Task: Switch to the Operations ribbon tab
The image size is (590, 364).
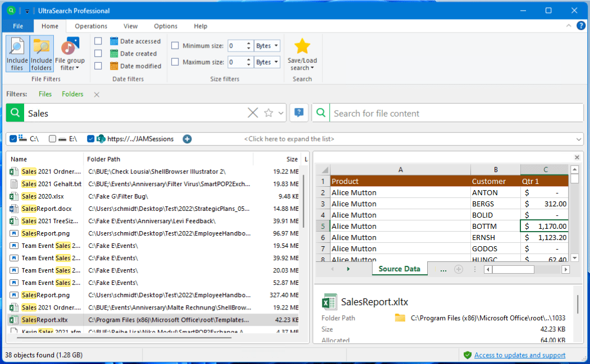Action: pyautogui.click(x=91, y=26)
